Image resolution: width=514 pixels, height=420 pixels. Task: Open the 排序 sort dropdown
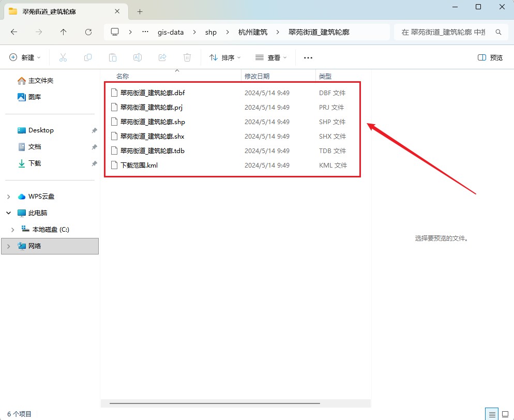click(x=225, y=57)
